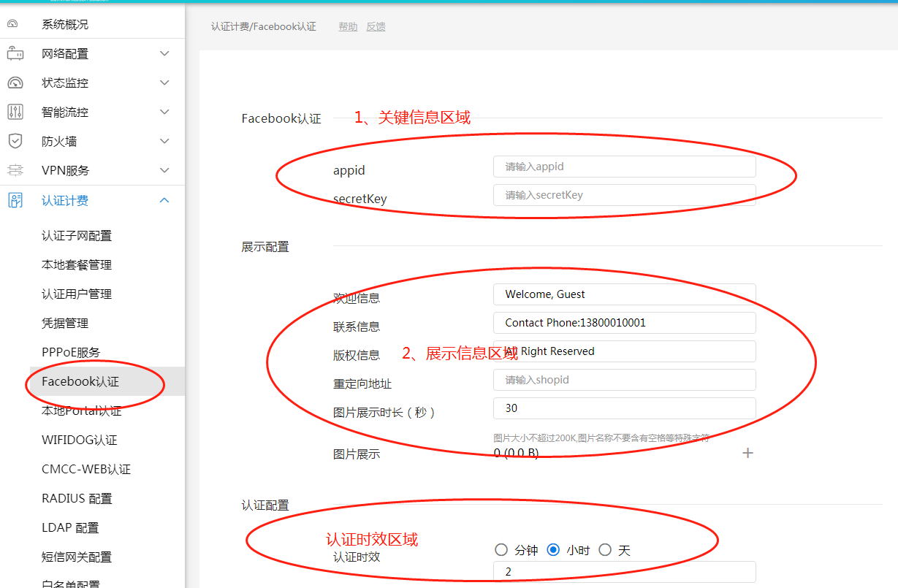Screen dimensions: 898x588
Task: Expand the 网络配置 chevron
Action: click(x=164, y=53)
